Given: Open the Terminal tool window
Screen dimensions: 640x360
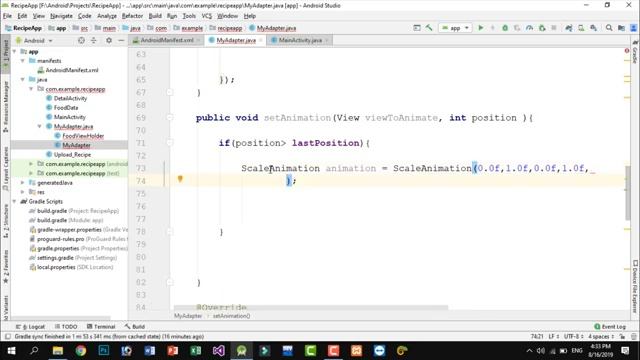Looking at the screenshot, I should click(x=101, y=327).
